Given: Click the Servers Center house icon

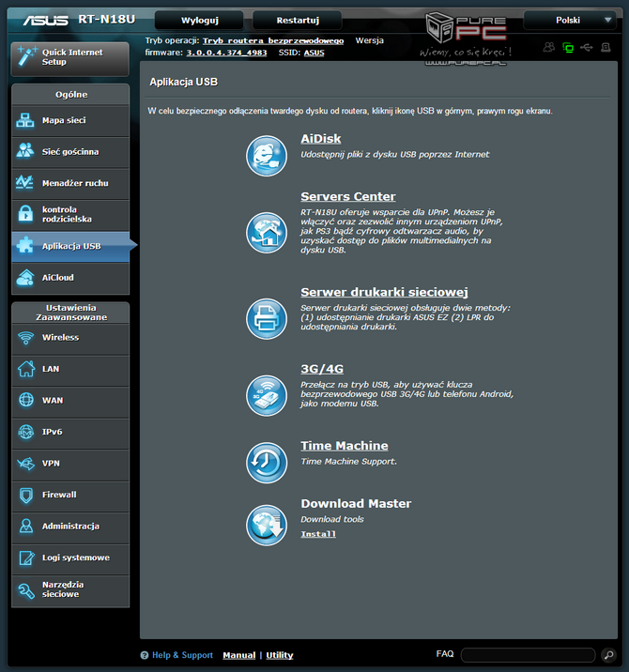Looking at the screenshot, I should click(267, 231).
